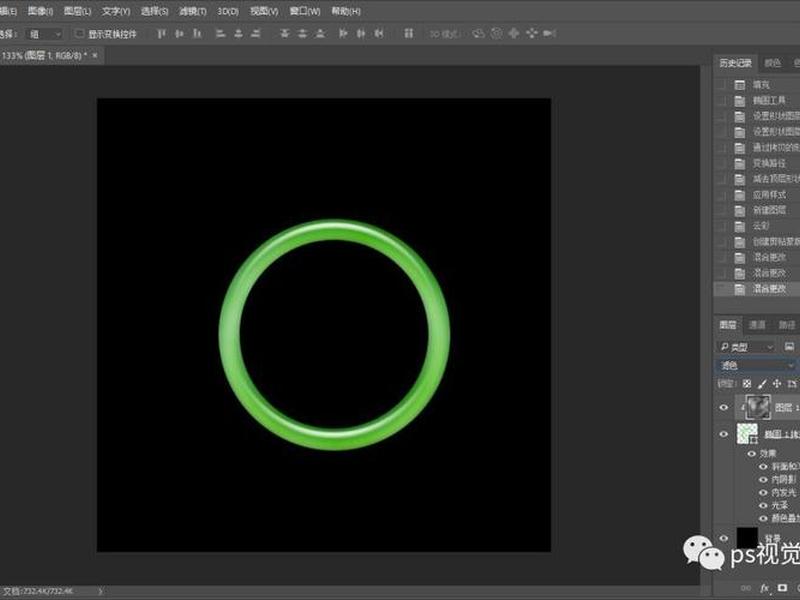The height and width of the screenshot is (600, 800).
Task: Toggle the 效果 effects group eye
Action: tap(752, 454)
